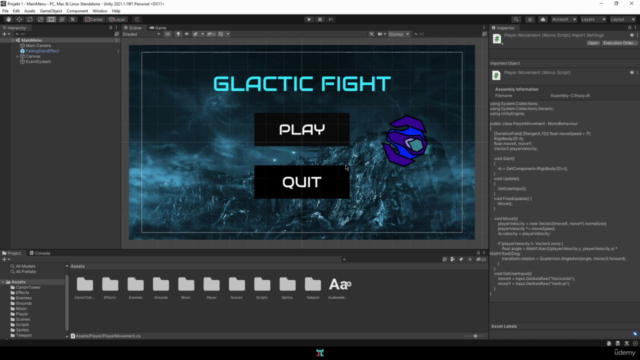Open the Shaded draw mode dropdown
640x360 pixels.
[141, 34]
